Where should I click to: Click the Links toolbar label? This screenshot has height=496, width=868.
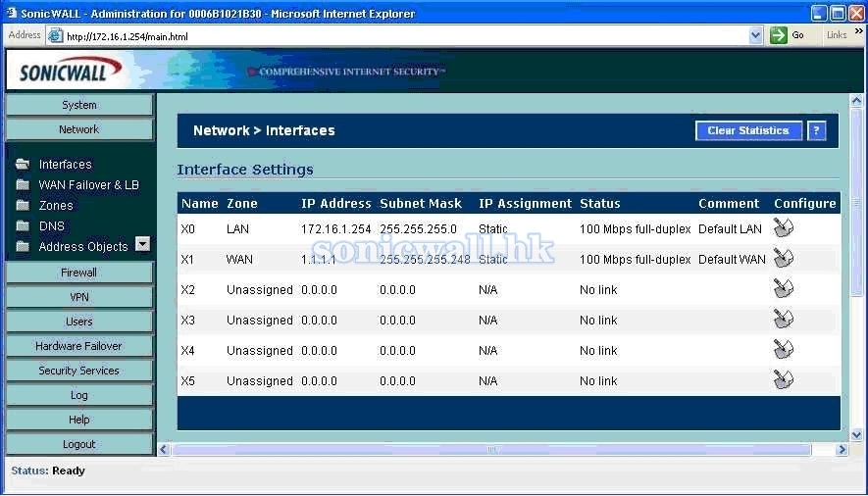[x=837, y=35]
